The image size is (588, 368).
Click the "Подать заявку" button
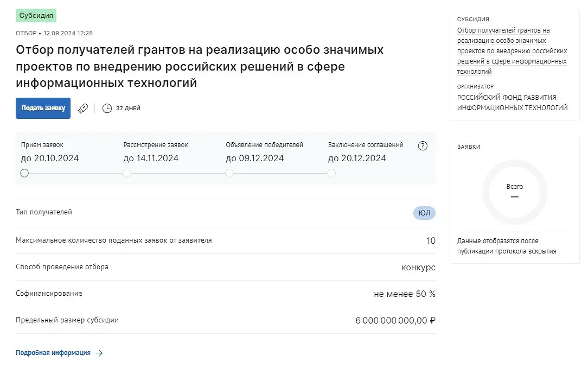coord(43,108)
